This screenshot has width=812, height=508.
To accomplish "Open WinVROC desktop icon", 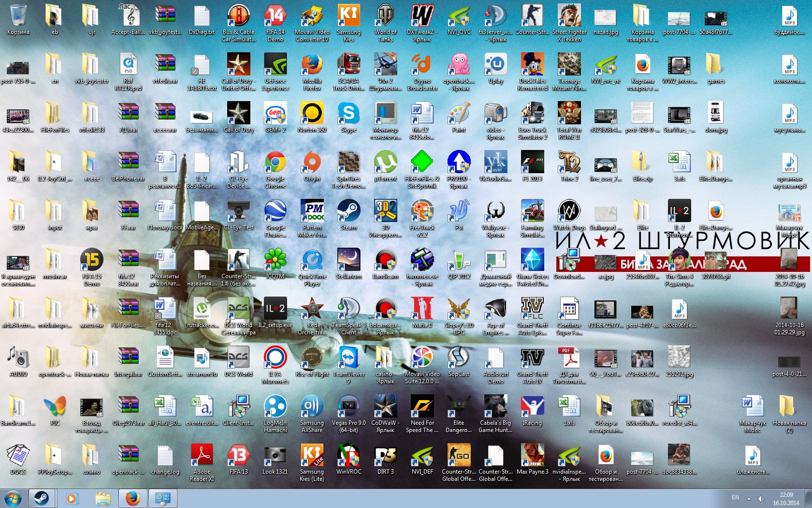I will [348, 460].
